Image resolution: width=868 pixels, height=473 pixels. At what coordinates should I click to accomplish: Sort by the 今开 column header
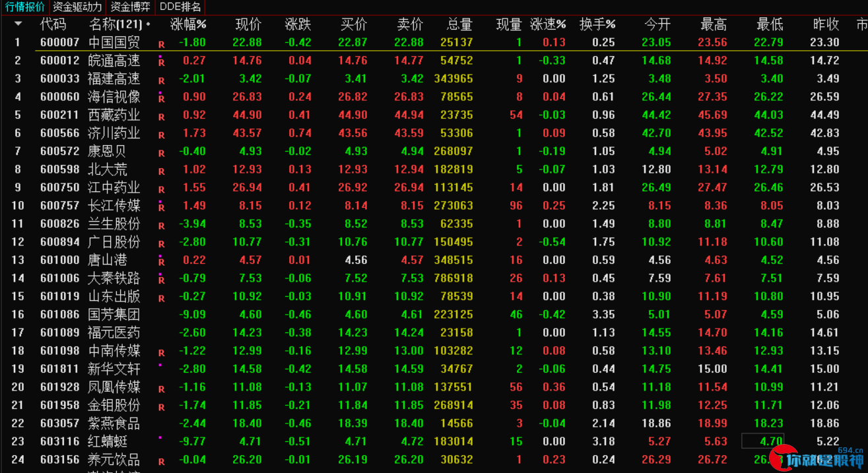click(657, 24)
